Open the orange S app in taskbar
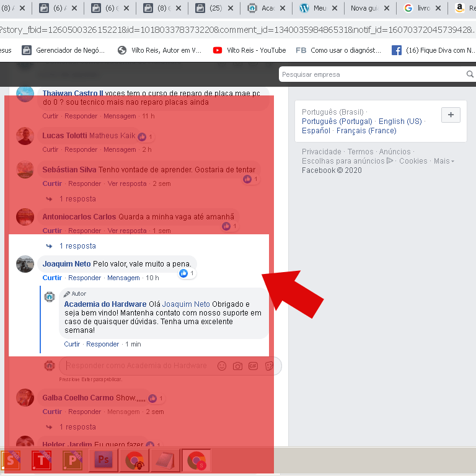This screenshot has height=476, width=476. pos(11,461)
